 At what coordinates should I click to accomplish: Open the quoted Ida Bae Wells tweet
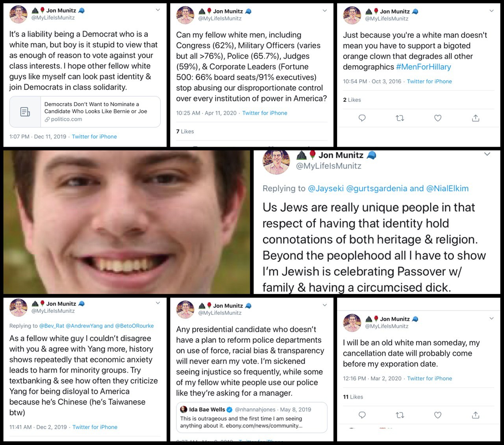click(x=252, y=417)
